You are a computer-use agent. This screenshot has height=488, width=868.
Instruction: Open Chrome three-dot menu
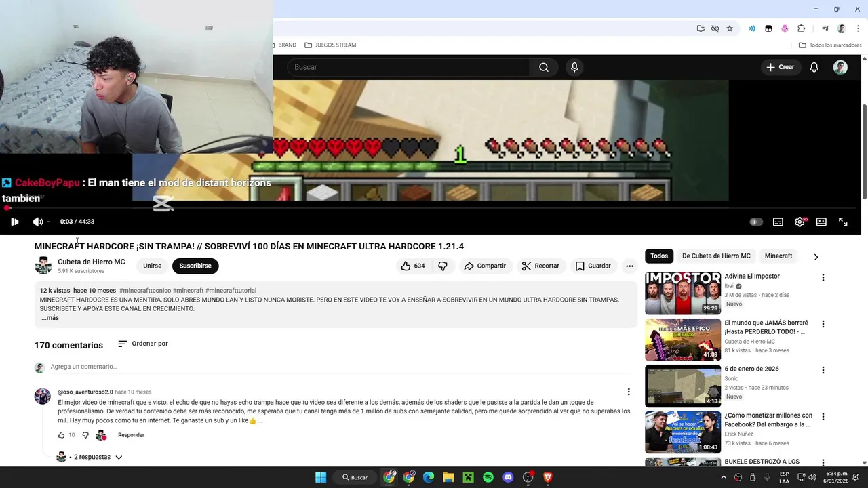coord(858,28)
